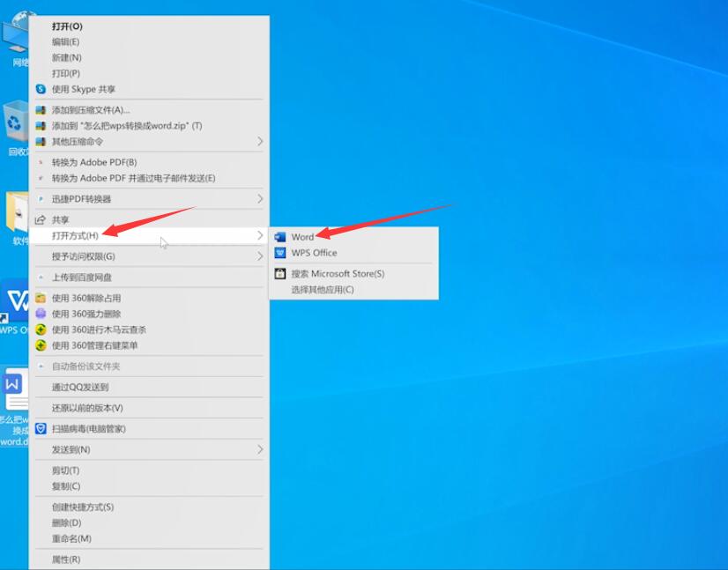Expand the 授予访问权限(G) submenu arrow

tap(260, 255)
